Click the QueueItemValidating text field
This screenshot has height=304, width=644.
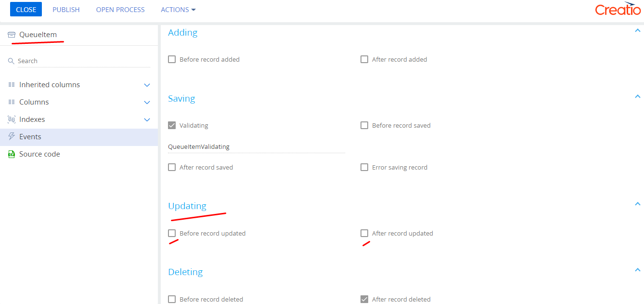point(257,146)
